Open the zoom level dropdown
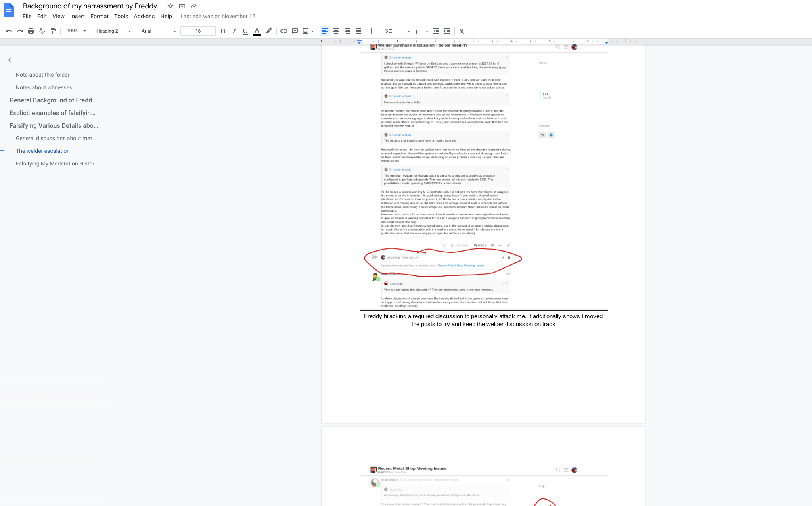The width and height of the screenshot is (812, 506). tap(76, 31)
